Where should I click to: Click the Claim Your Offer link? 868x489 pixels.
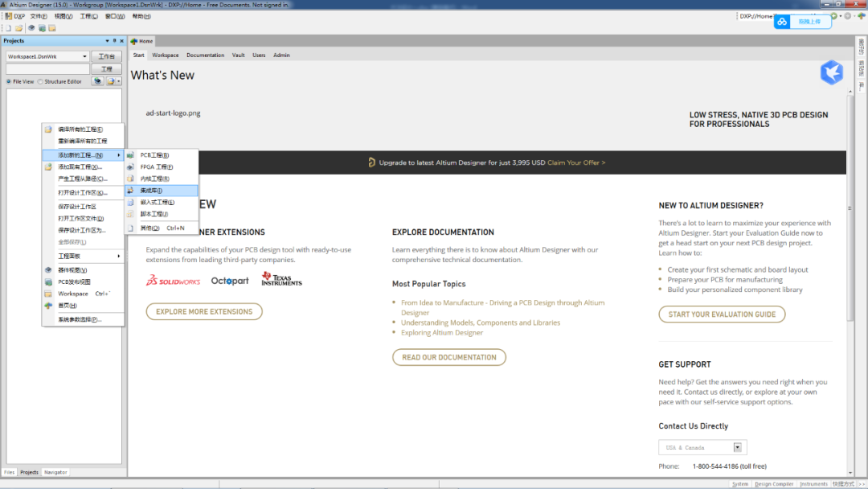click(x=576, y=162)
